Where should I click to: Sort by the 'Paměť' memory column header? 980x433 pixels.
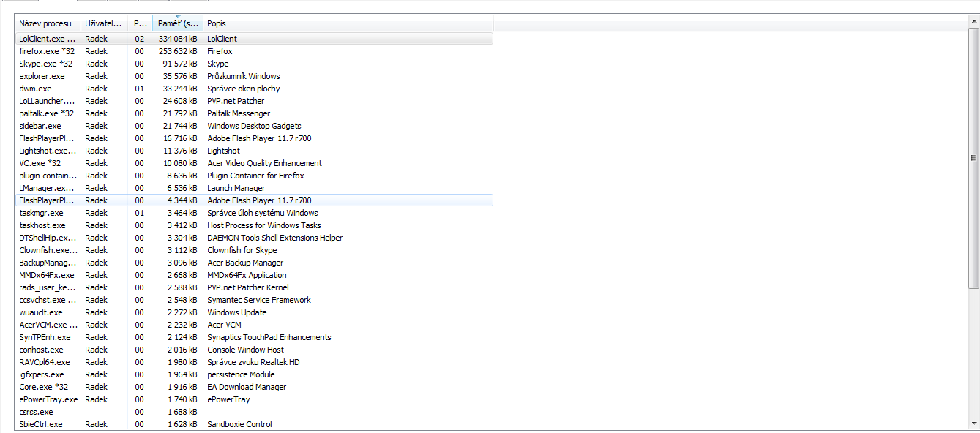[x=178, y=23]
